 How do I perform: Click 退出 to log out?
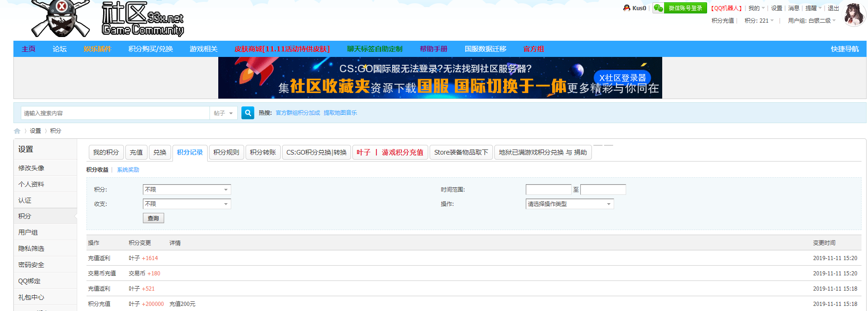coord(833,8)
